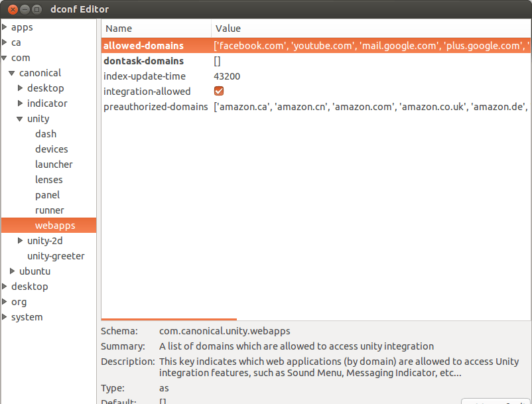Select the preauthorized-domains key row
Viewport: 532px width, 404px height.
pos(316,107)
